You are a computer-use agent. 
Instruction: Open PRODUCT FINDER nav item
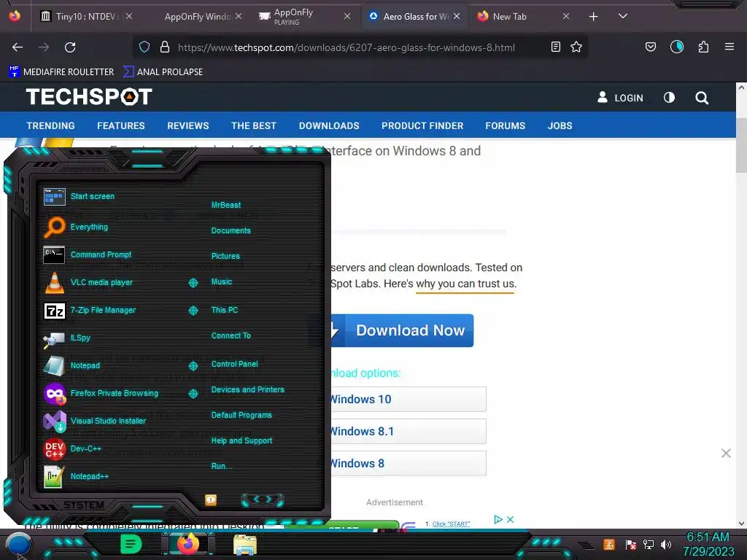pos(422,125)
